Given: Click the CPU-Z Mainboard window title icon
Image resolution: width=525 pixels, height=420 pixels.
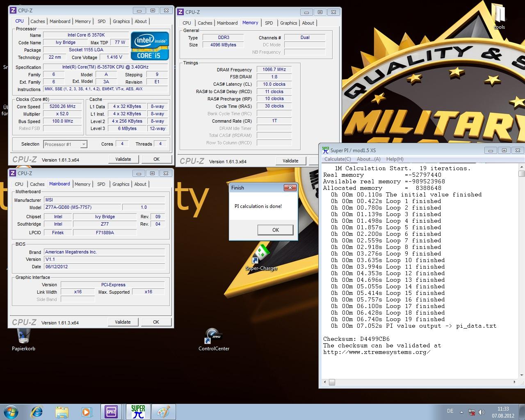Looking at the screenshot, I should coord(13,173).
